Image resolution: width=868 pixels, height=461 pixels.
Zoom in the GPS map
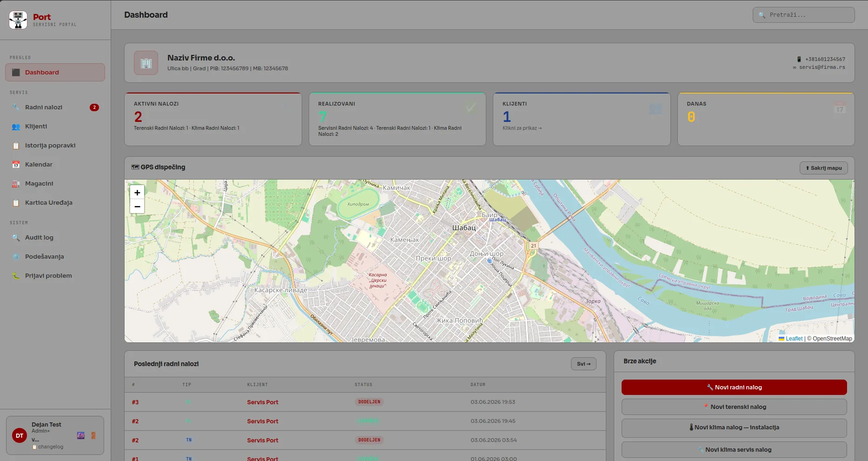point(137,192)
